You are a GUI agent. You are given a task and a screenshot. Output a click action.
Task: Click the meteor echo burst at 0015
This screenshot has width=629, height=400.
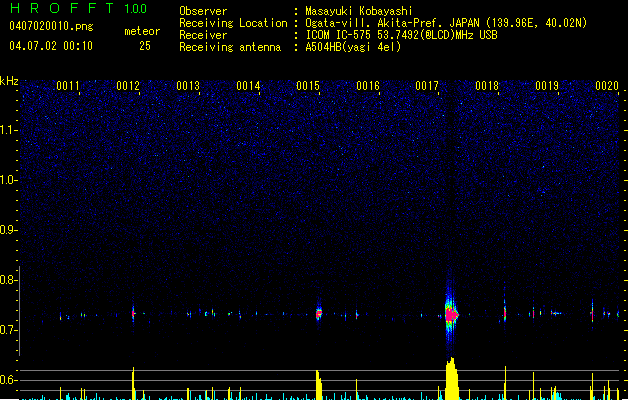pyautogui.click(x=319, y=313)
